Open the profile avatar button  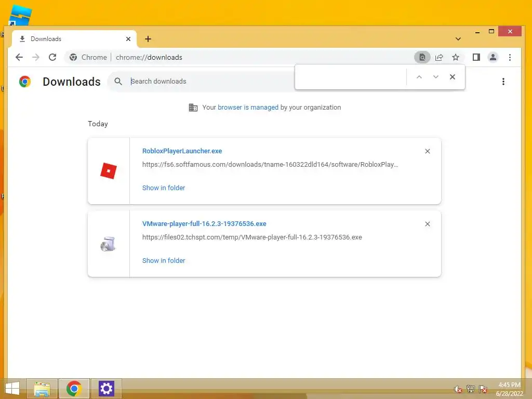point(493,57)
